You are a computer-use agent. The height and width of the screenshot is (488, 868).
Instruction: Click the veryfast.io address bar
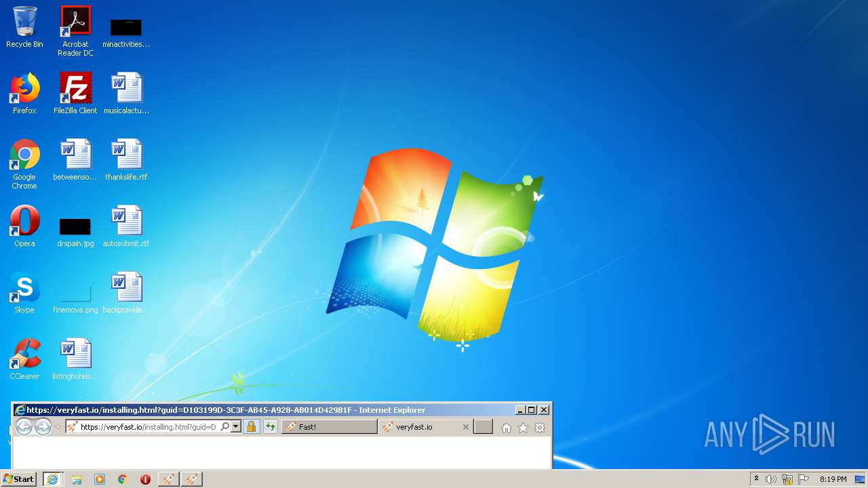pyautogui.click(x=147, y=427)
